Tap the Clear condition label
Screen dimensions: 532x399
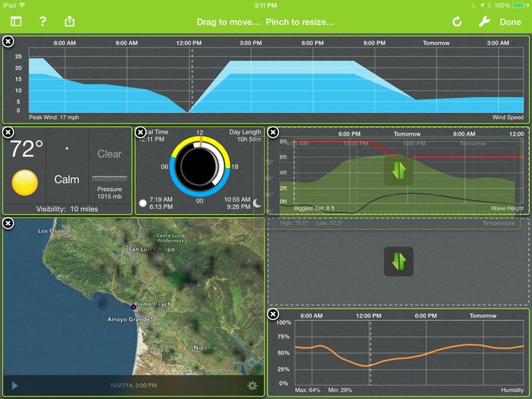click(109, 154)
